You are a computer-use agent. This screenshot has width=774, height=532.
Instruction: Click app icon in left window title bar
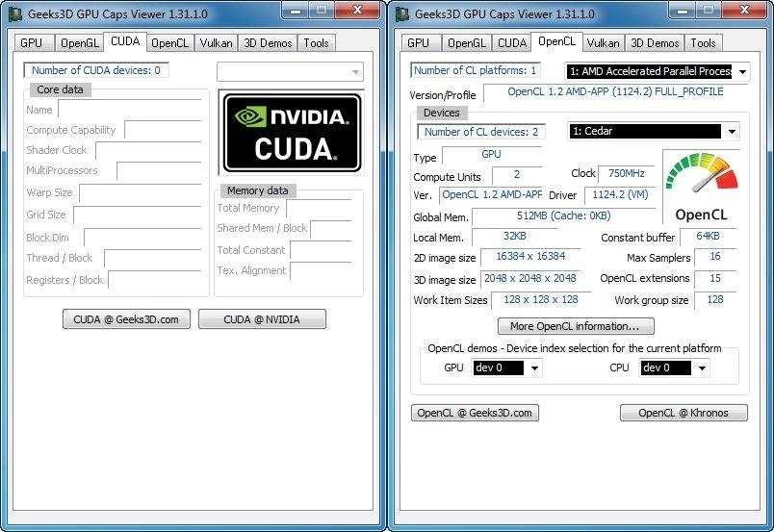click(15, 13)
